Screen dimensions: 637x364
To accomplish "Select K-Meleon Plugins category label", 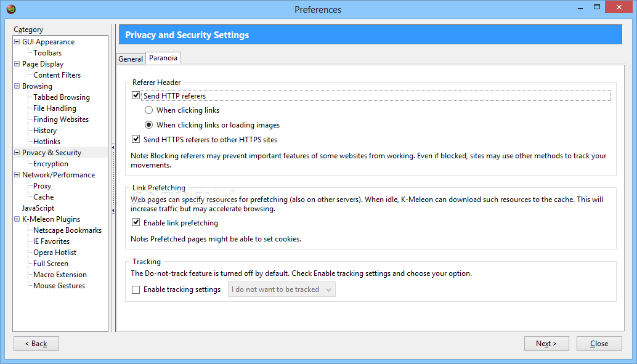I will [51, 219].
